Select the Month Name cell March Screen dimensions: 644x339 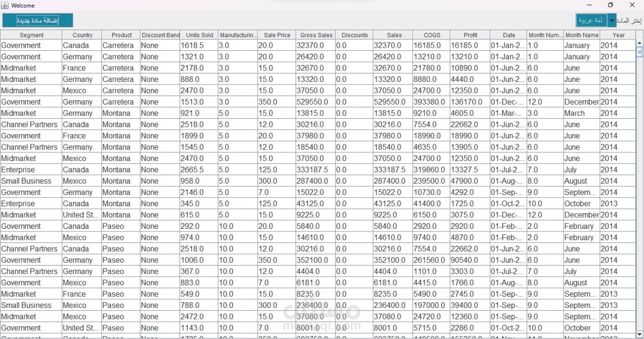point(582,113)
